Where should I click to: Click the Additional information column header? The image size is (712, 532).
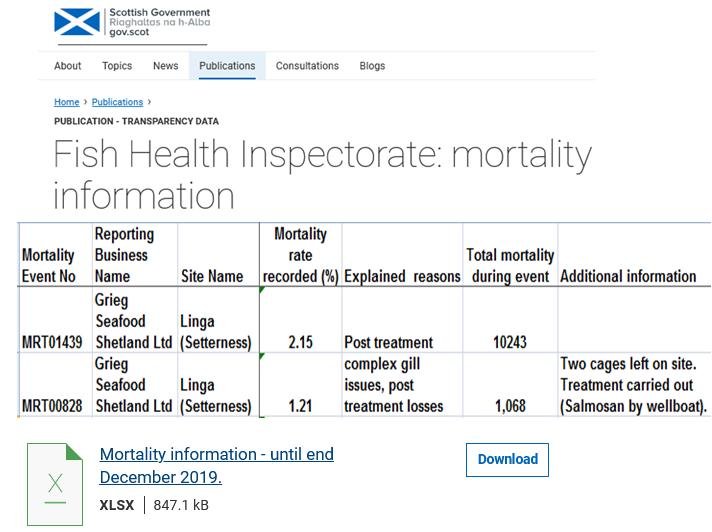tap(628, 276)
